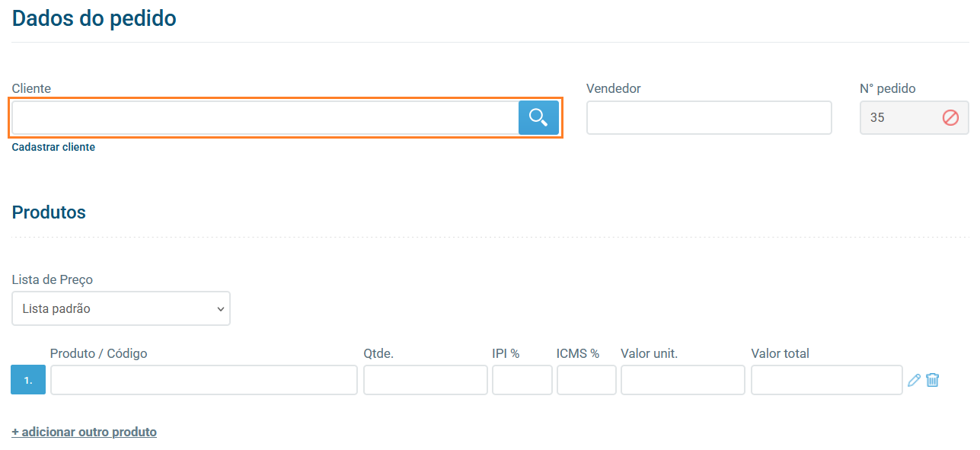Click the pencil edit icon for product row
Viewport: 980px width, 450px height.
point(915,380)
